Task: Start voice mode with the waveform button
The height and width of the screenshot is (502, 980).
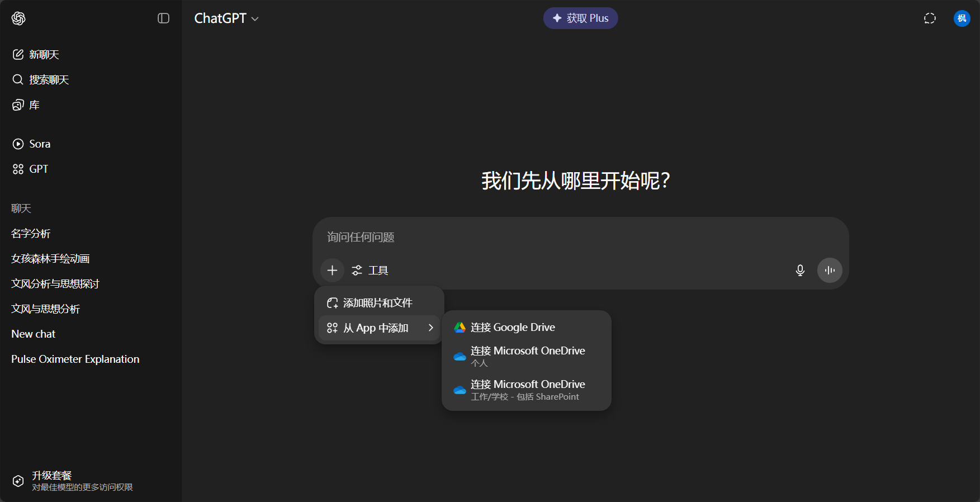Action: click(830, 270)
